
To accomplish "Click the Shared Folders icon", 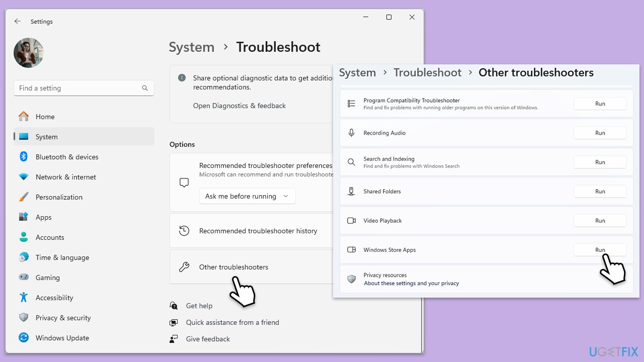I will pos(352,191).
